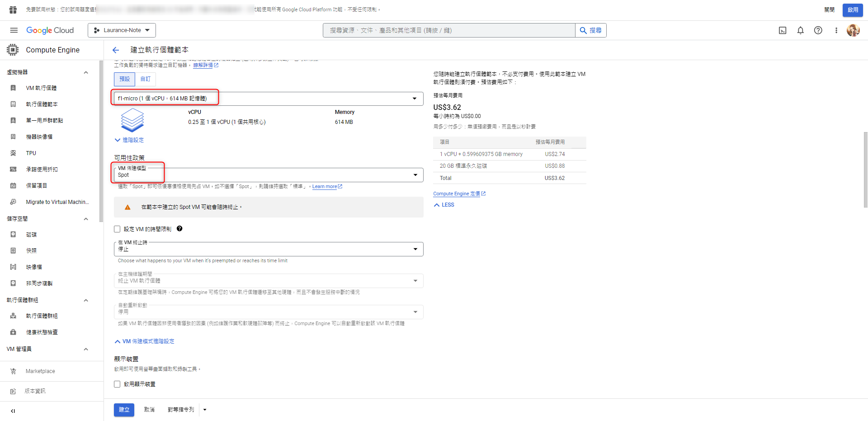The width and height of the screenshot is (868, 421).
Task: Collapse the 執行個體群組 sidebar group
Action: pyautogui.click(x=86, y=300)
